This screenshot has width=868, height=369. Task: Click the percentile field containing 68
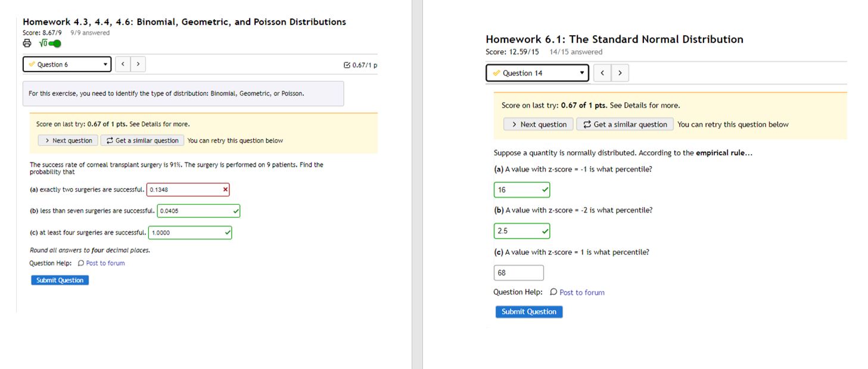click(518, 273)
